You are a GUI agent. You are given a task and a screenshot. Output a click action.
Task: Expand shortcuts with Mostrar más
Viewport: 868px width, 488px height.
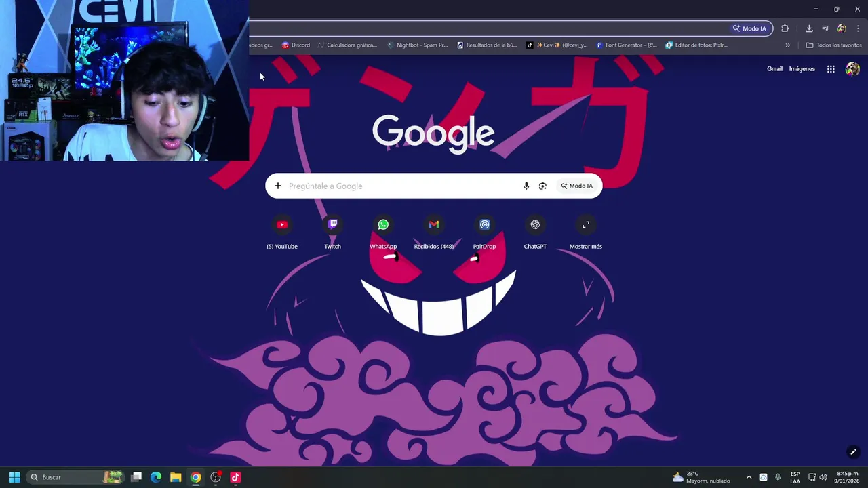(586, 232)
